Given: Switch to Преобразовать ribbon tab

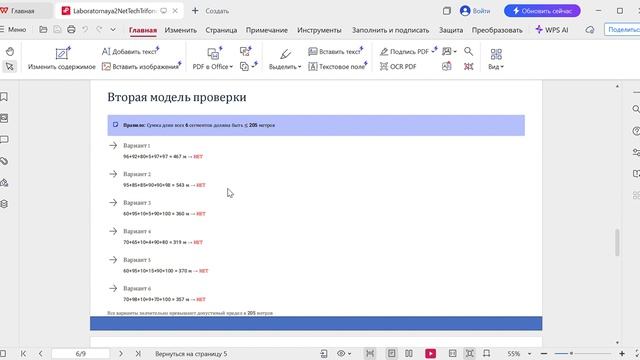Looking at the screenshot, I should tap(497, 30).
